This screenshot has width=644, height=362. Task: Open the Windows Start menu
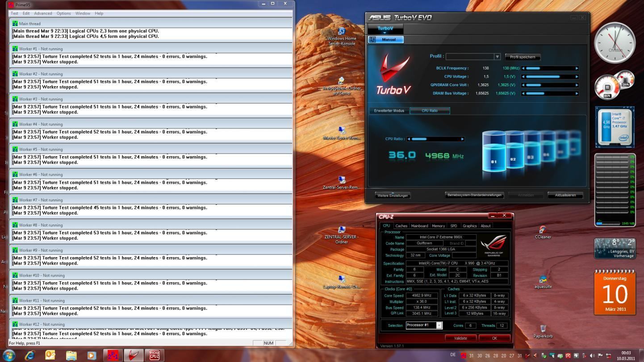click(x=8, y=355)
